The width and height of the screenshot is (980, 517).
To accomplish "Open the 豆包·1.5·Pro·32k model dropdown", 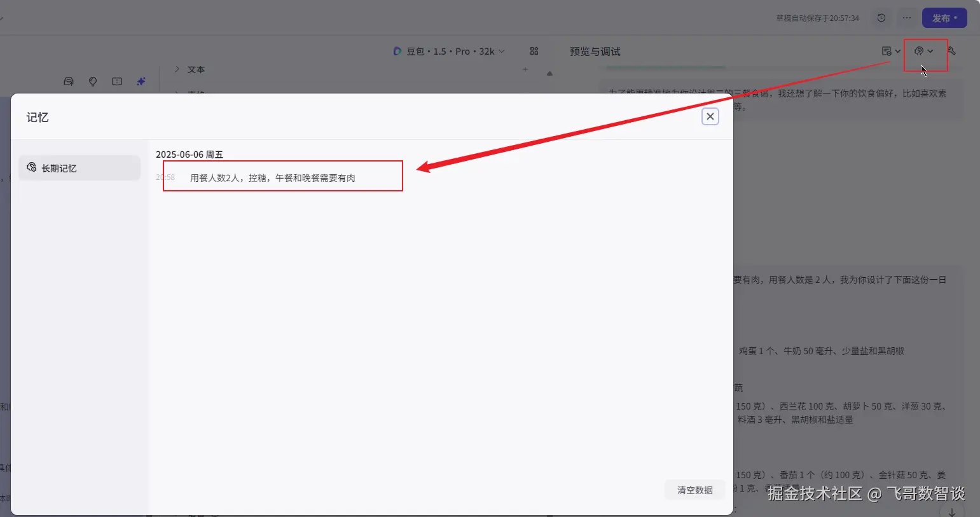I will 449,52.
